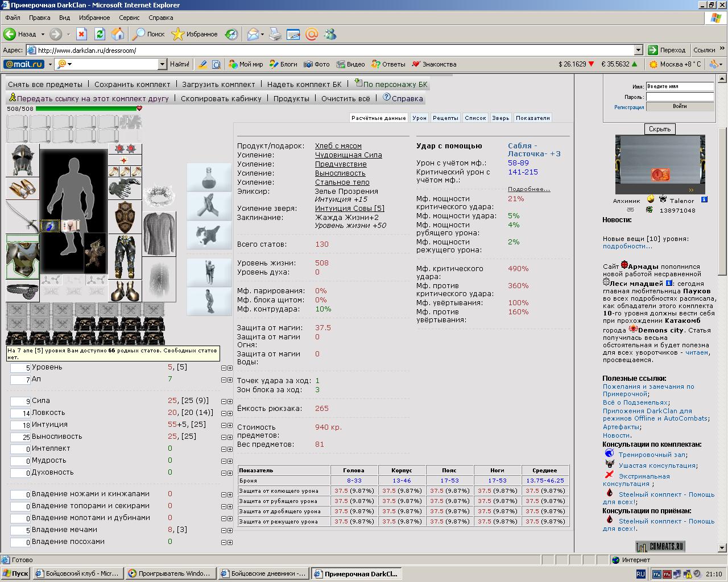
Task: Open the Файл menu
Action: (x=13, y=18)
